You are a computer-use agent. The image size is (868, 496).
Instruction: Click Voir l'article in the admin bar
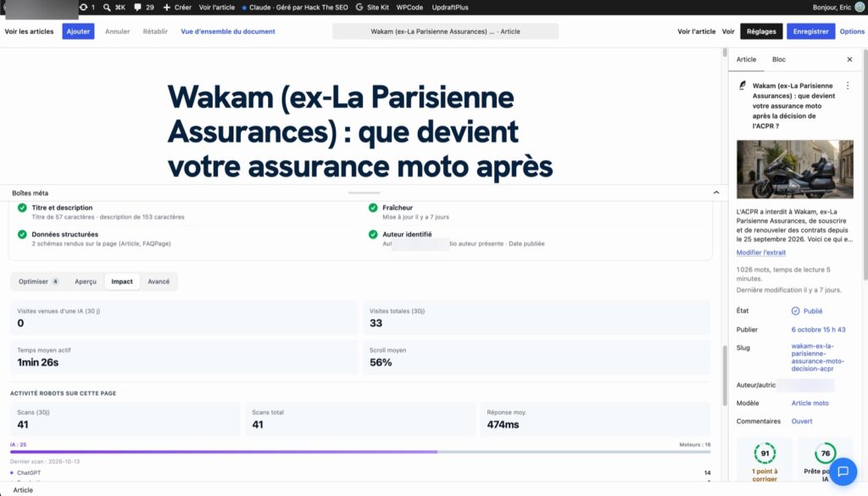click(x=216, y=7)
